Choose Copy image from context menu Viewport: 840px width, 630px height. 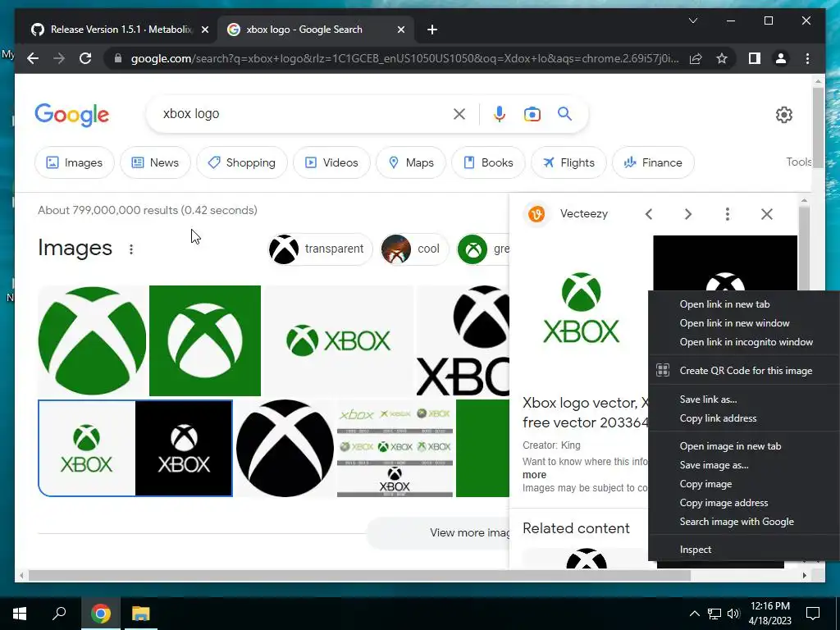click(705, 484)
